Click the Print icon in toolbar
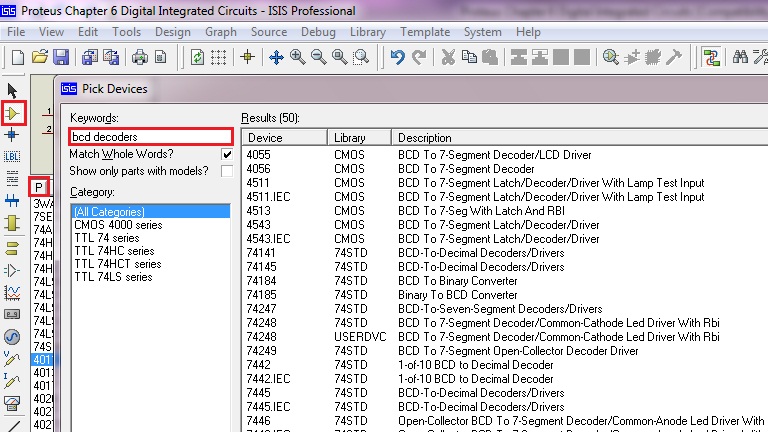 (140, 57)
